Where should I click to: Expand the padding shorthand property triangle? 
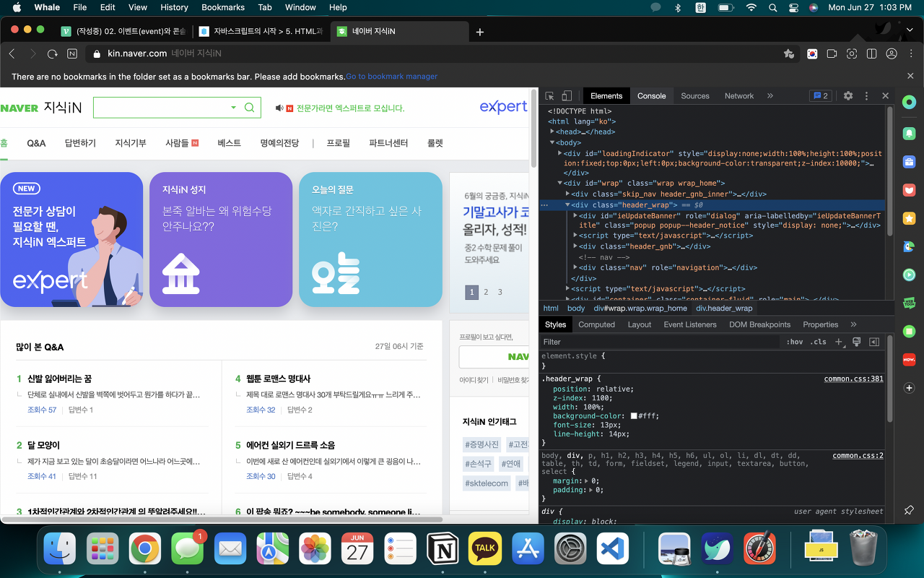(590, 490)
